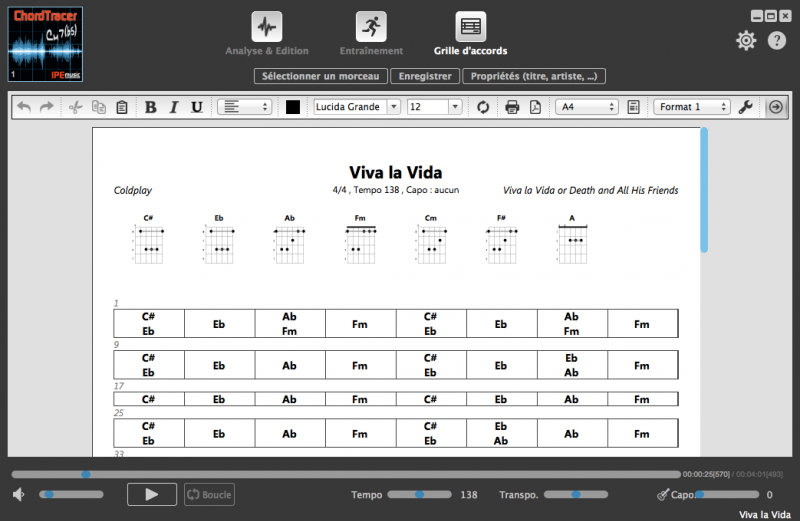This screenshot has height=521, width=800.
Task: Click the Fm chord diagram
Action: 360,239
